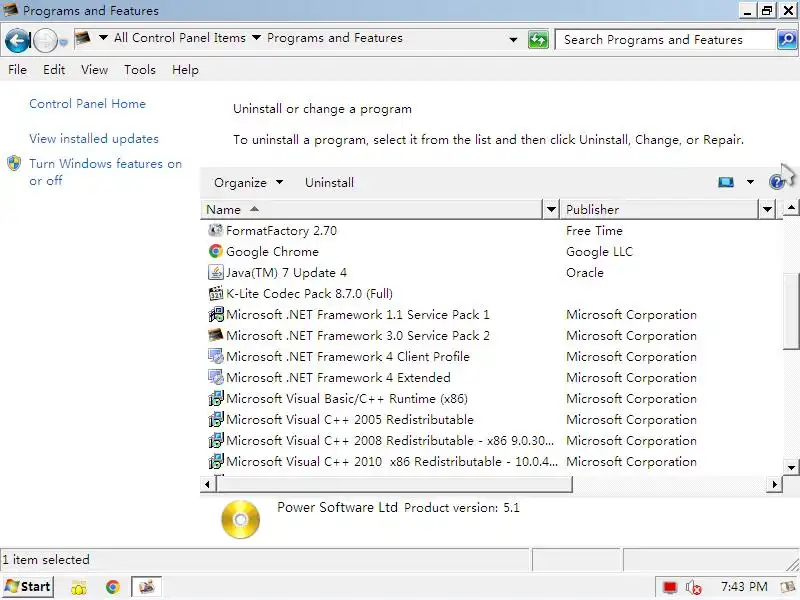Open Help with the blue question mark icon
The width and height of the screenshot is (800, 600).
(776, 182)
